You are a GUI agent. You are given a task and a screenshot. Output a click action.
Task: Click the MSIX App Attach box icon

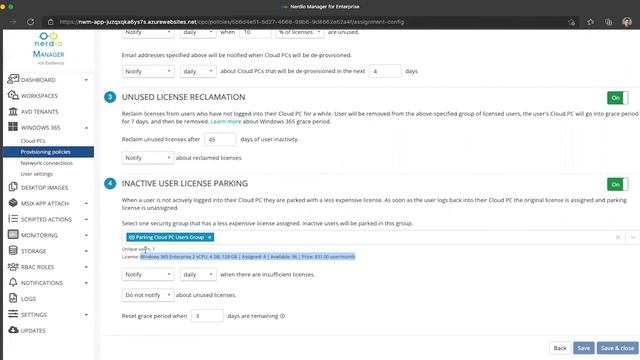point(13,203)
